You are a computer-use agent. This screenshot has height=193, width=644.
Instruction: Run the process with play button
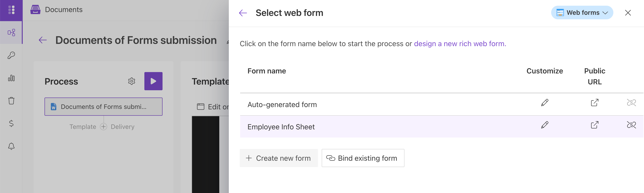pyautogui.click(x=153, y=81)
